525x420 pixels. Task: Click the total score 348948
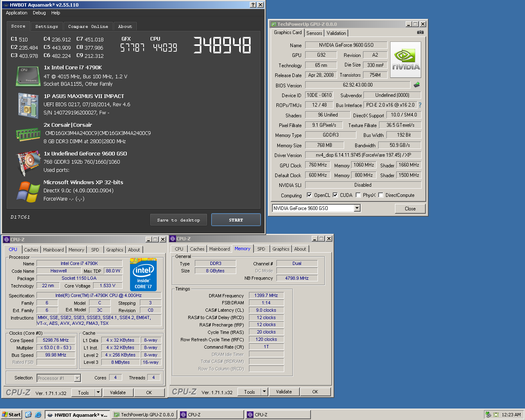(x=222, y=45)
